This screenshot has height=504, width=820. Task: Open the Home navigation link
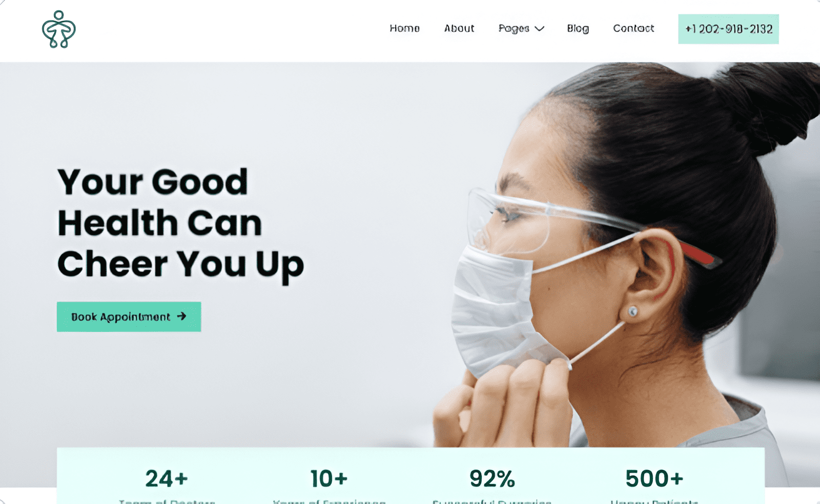pyautogui.click(x=404, y=29)
